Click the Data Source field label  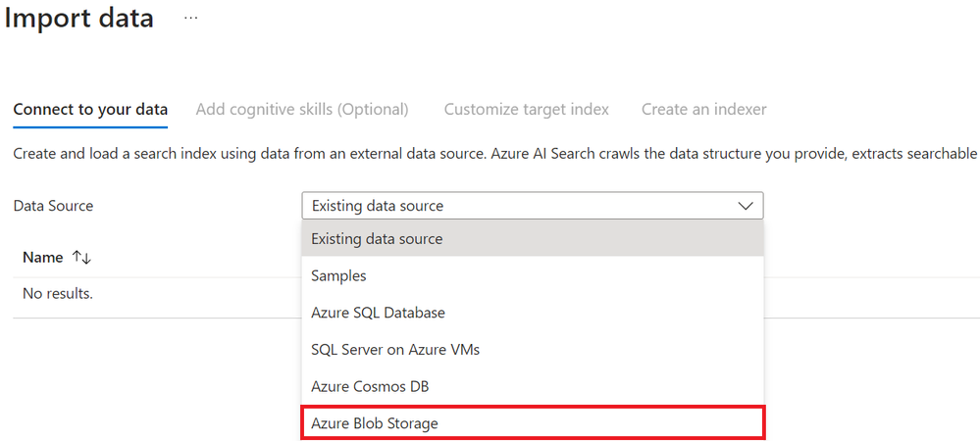53,206
